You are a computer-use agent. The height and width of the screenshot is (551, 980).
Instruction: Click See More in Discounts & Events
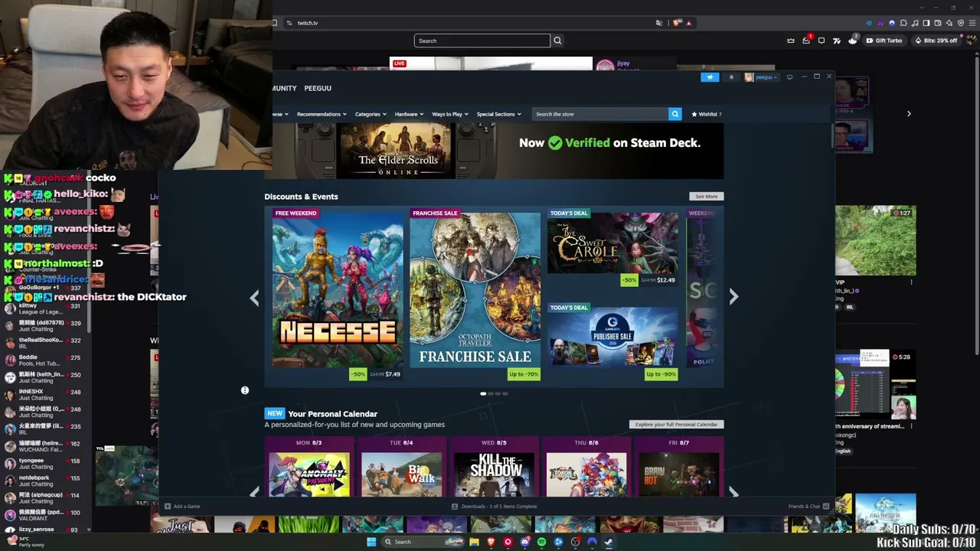click(706, 197)
